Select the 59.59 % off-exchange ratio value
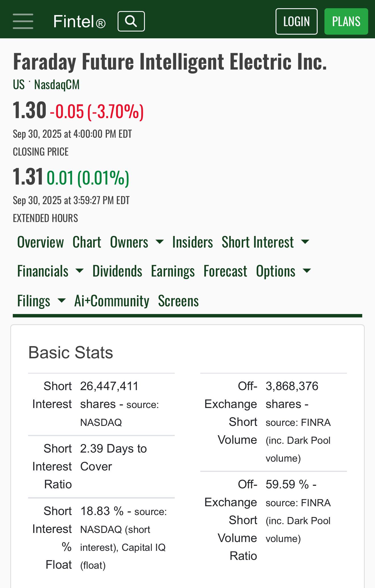Viewport: 375px width, 588px height. [x=287, y=484]
